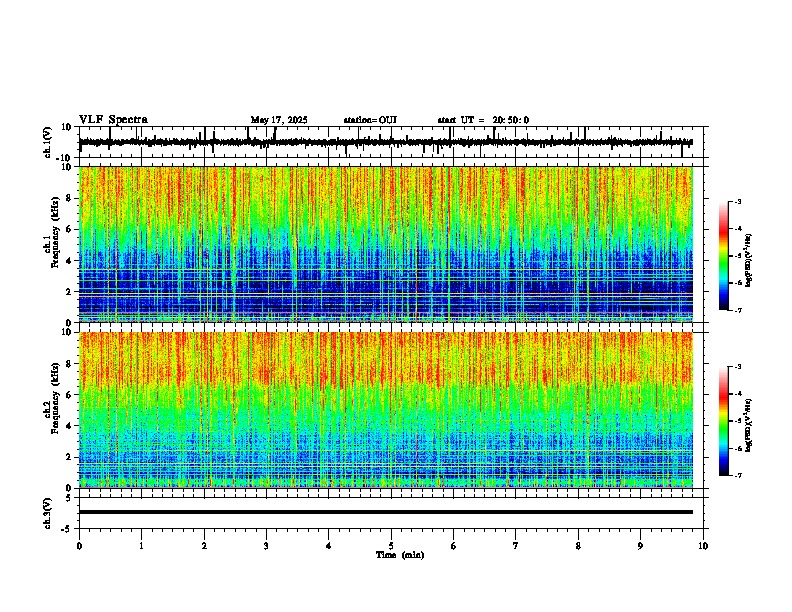Click the 6 kHz tick on ch.2 spectrogram

(x=70, y=395)
